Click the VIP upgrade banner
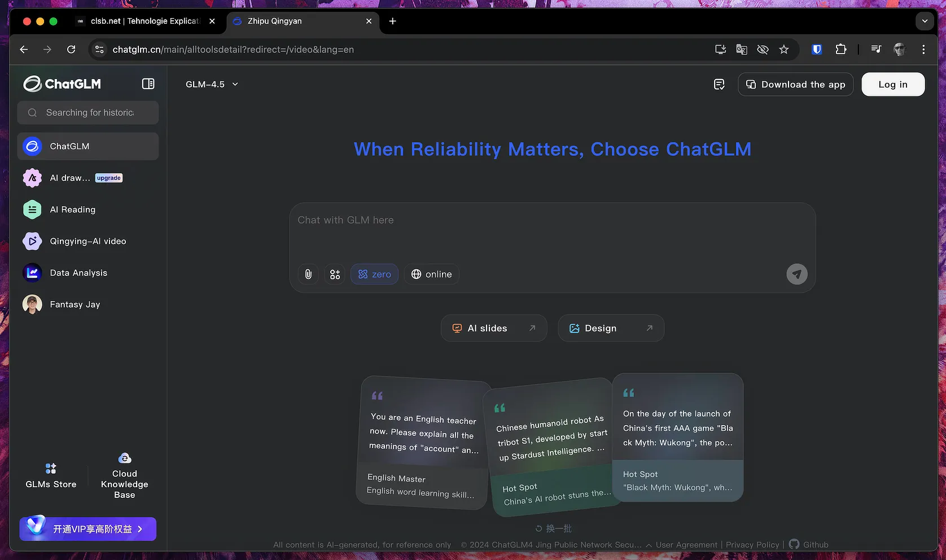Viewport: 946px width, 560px height. (88, 529)
